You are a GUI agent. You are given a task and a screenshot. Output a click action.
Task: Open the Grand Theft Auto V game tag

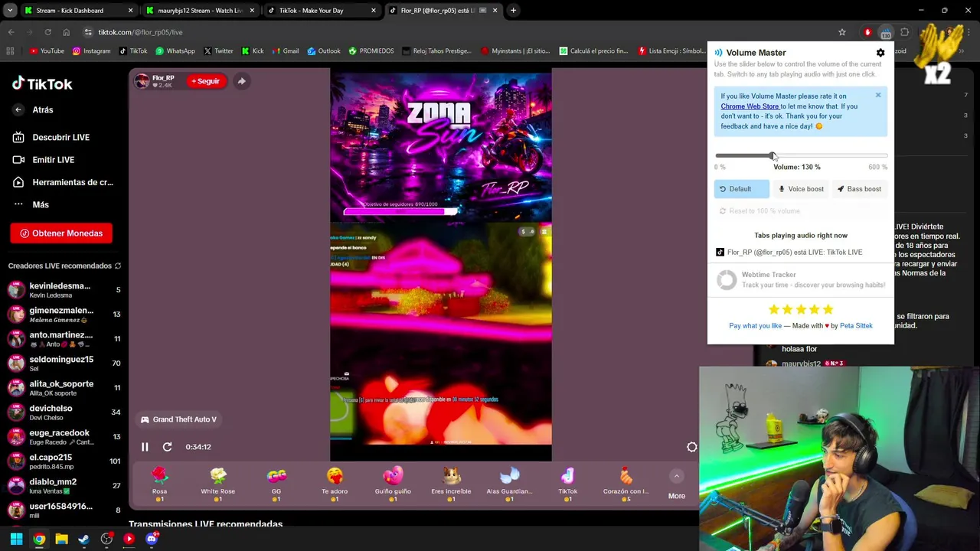click(x=179, y=419)
